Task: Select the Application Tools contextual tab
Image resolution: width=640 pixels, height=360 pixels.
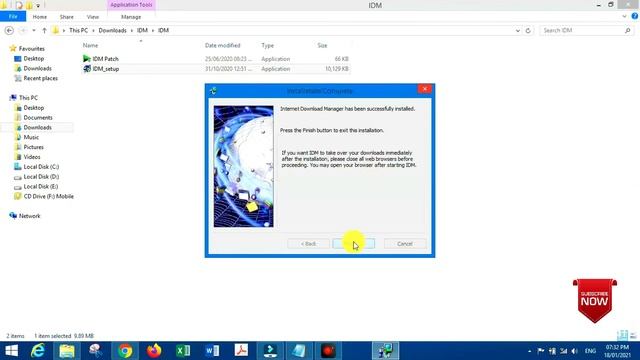Action: (x=131, y=5)
